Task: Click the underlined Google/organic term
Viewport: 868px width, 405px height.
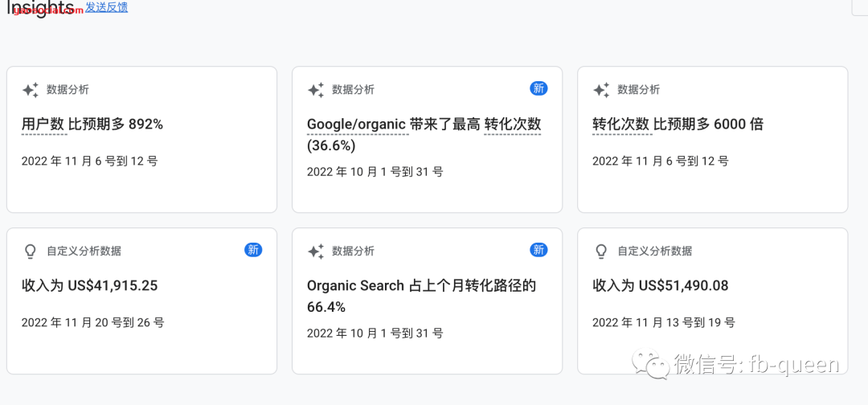Action: [x=358, y=125]
